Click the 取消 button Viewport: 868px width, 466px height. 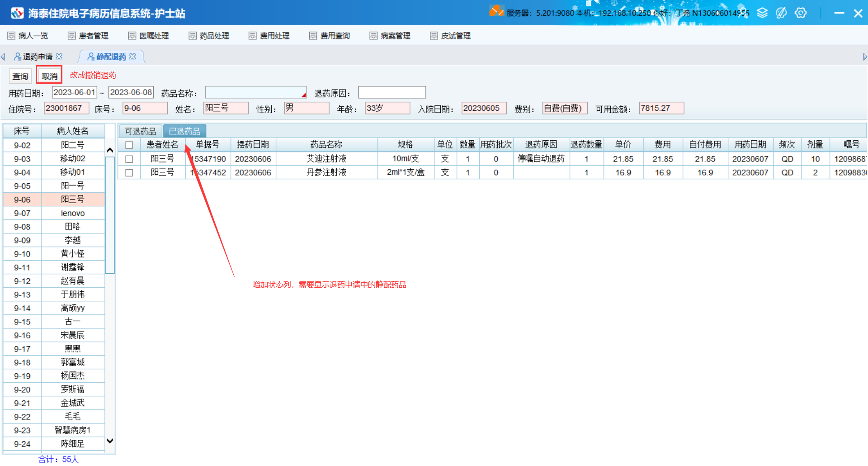pyautogui.click(x=49, y=76)
